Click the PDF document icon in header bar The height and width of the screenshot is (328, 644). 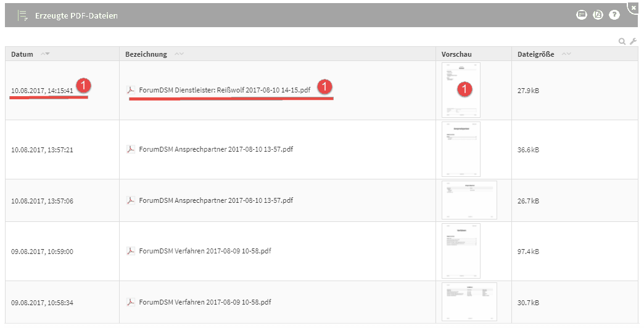[x=598, y=15]
